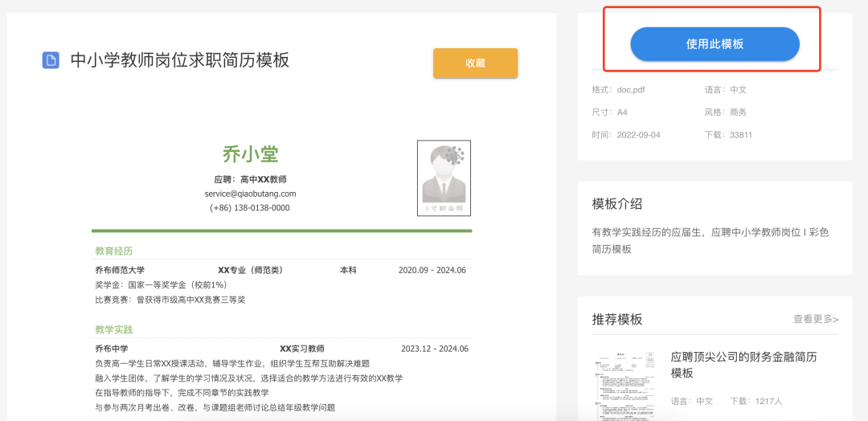Click the 教学实践 section heading

click(x=113, y=329)
